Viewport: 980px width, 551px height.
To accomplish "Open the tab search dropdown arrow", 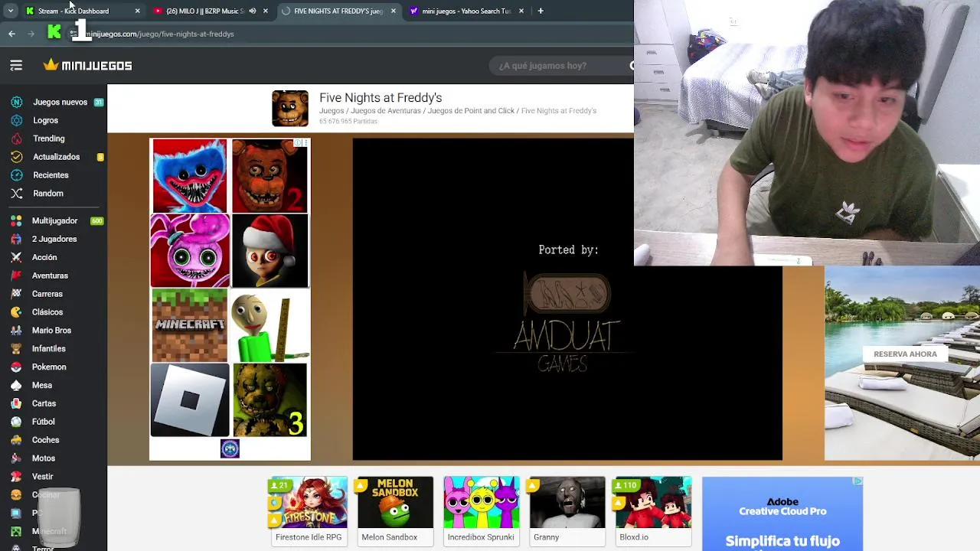I will tap(10, 11).
